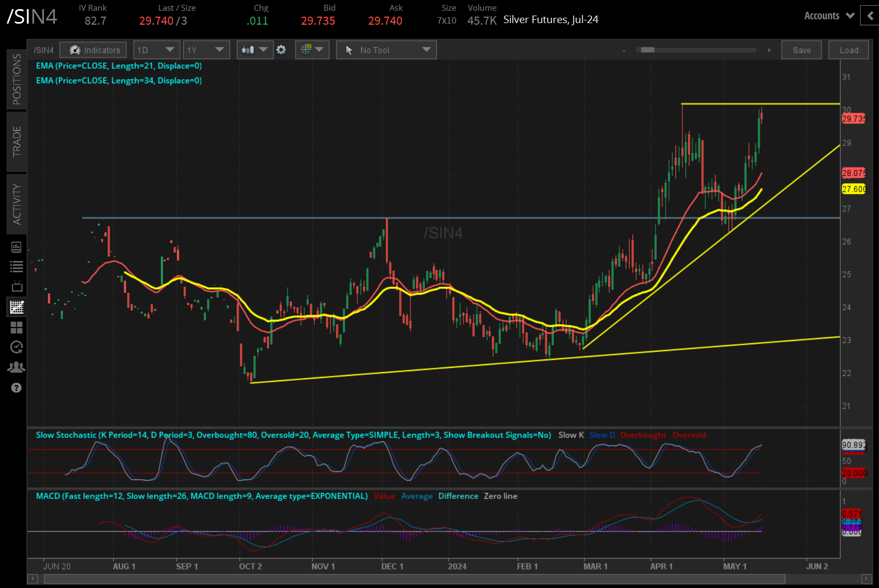Open the 1D timeframe dropdown

pyautogui.click(x=156, y=49)
